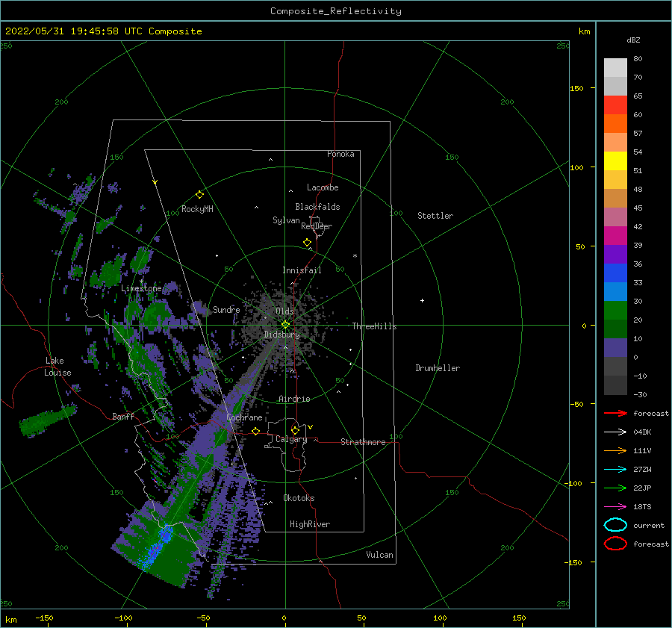Click the Calgary city label
This screenshot has width=672, height=628.
[291, 439]
